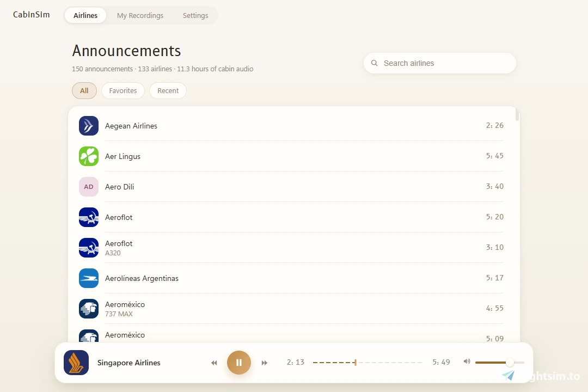Image resolution: width=588 pixels, height=392 pixels.
Task: Click the CabinSim logo text
Action: pyautogui.click(x=32, y=15)
